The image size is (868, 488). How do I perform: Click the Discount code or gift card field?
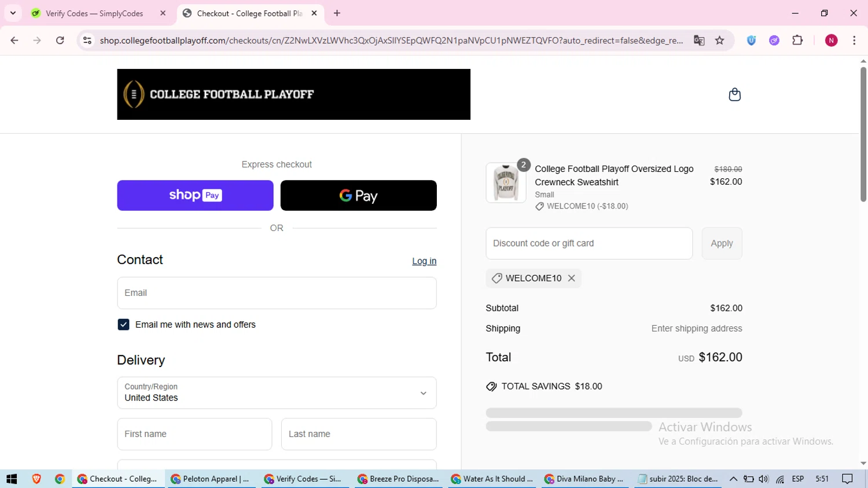pyautogui.click(x=589, y=244)
